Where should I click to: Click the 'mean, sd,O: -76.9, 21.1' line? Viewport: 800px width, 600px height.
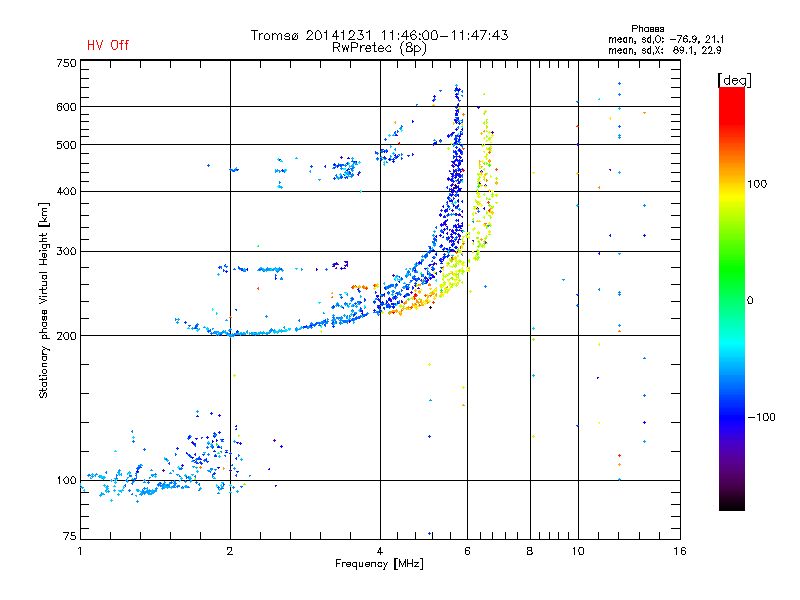click(666, 40)
